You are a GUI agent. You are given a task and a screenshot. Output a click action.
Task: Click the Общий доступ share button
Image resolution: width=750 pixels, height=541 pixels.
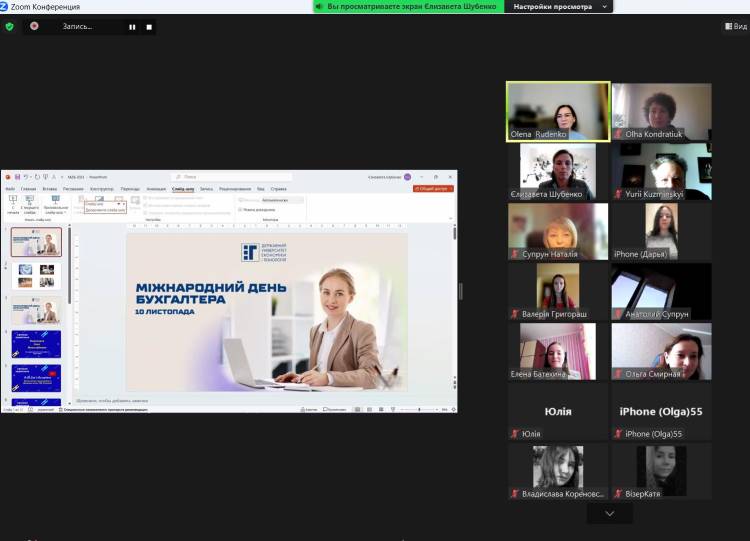tap(433, 188)
